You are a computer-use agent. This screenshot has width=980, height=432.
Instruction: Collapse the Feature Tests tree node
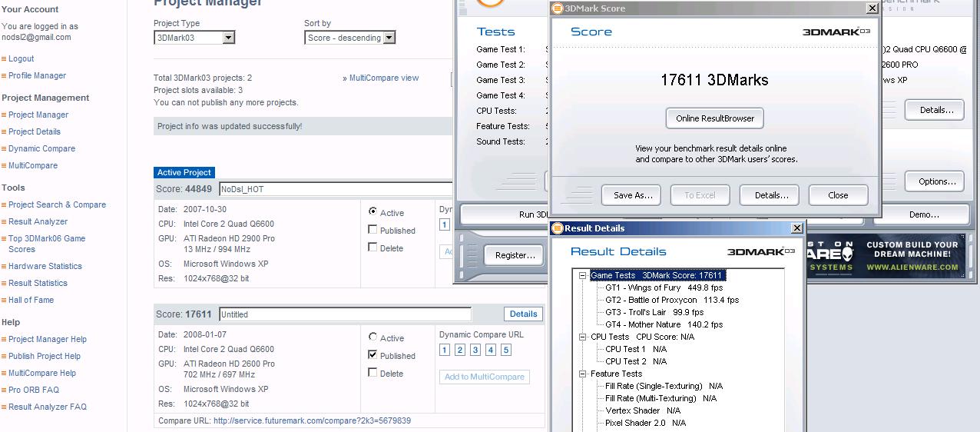pos(583,374)
